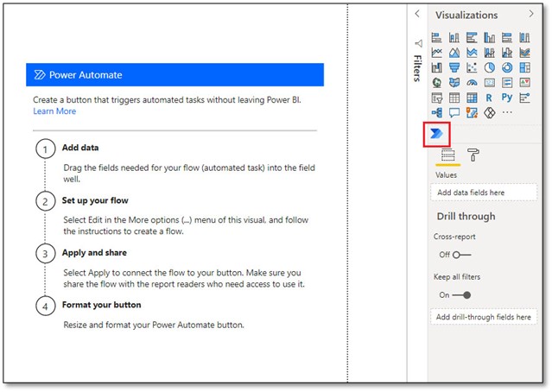
Task: Select the Line chart visual
Action: (x=436, y=53)
